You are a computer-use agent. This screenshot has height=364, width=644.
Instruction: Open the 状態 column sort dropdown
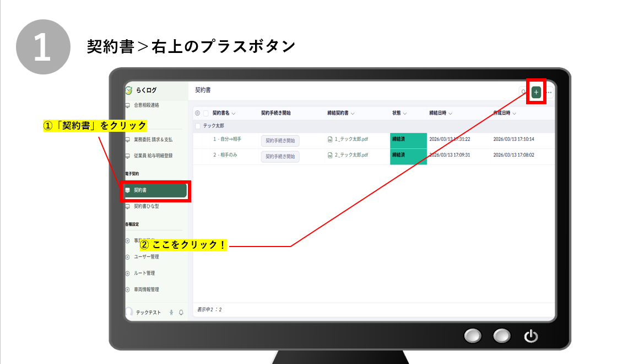point(405,114)
